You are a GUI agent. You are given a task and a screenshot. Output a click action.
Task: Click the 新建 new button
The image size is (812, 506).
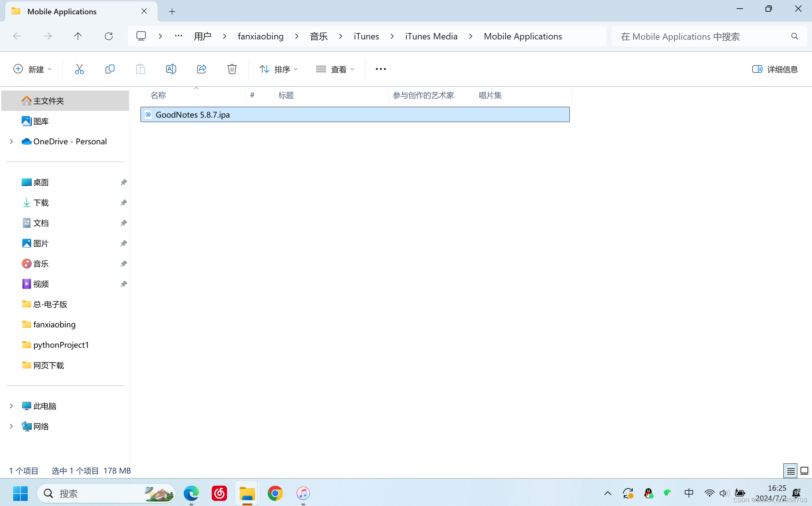coord(32,69)
